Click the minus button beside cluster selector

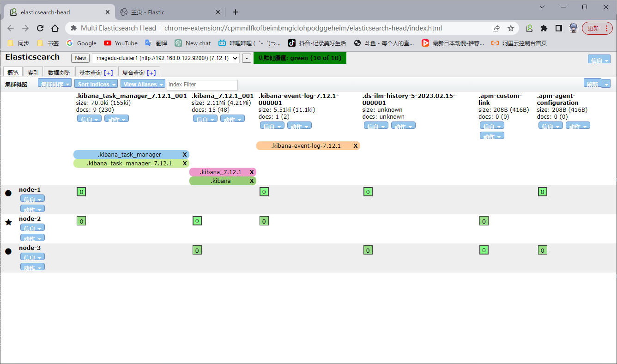tap(247, 58)
